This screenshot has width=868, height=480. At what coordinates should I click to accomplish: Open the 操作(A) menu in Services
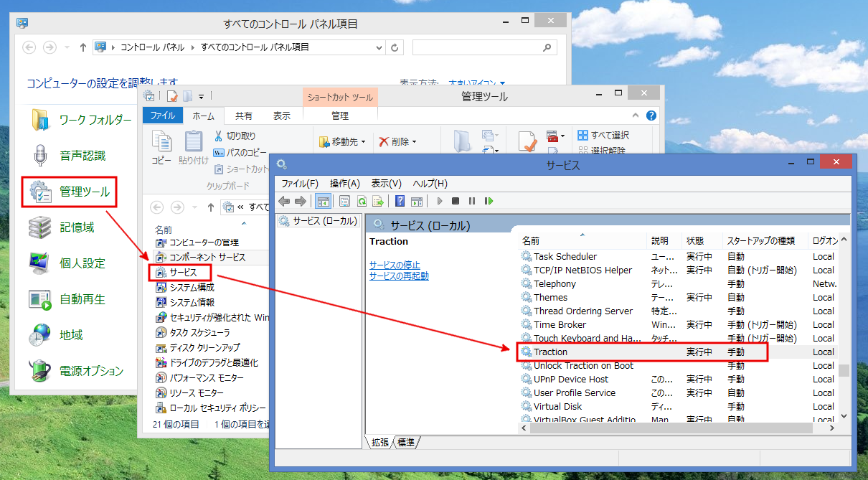click(344, 183)
